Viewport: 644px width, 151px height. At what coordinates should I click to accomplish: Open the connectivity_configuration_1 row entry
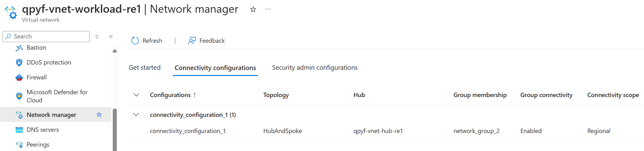(x=188, y=131)
